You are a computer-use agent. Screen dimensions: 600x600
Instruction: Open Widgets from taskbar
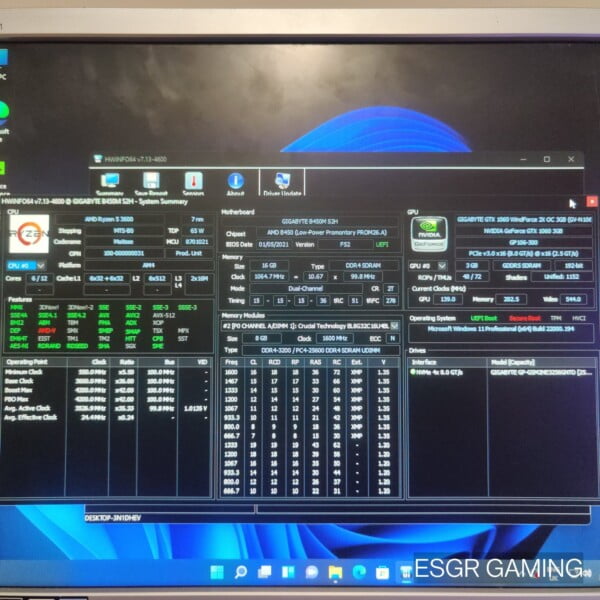[288, 572]
